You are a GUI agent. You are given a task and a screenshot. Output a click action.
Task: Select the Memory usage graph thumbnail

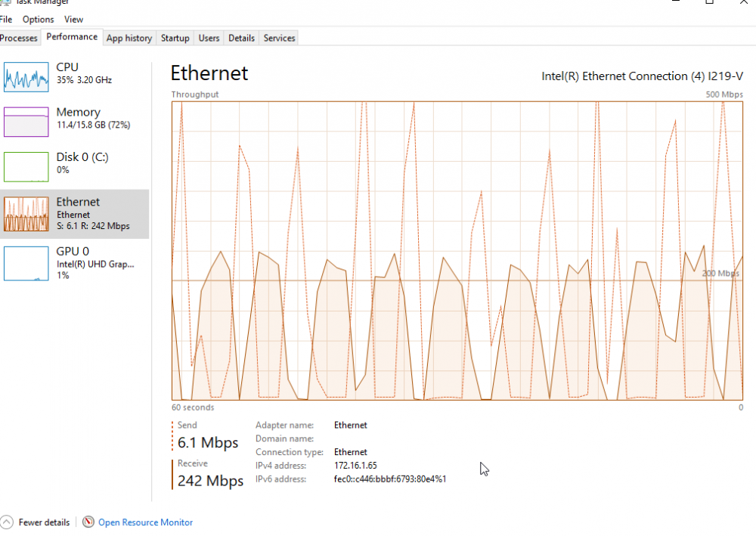click(26, 122)
